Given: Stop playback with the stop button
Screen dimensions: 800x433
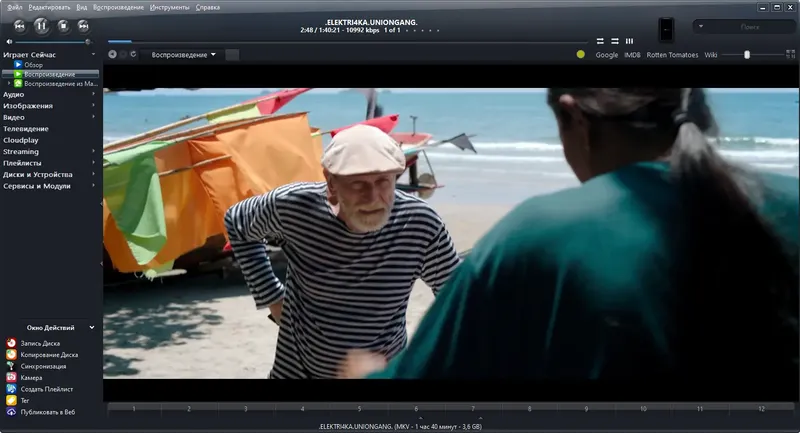Looking at the screenshot, I should pos(63,26).
